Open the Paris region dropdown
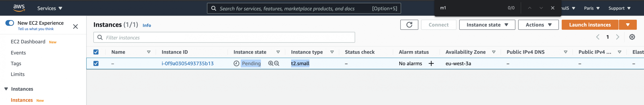 click(591, 8)
